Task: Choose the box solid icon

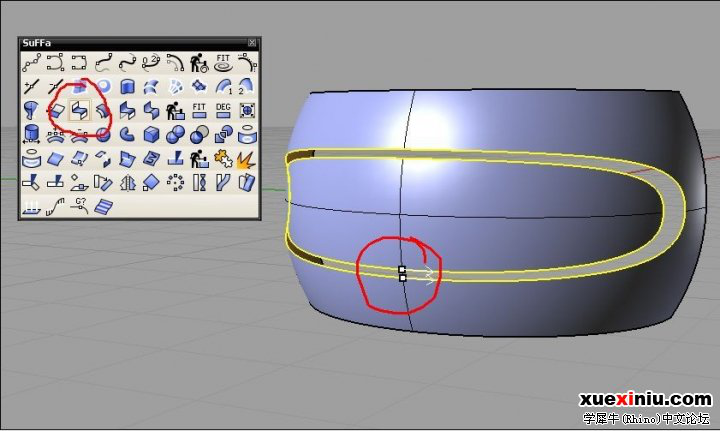Action: [151, 134]
